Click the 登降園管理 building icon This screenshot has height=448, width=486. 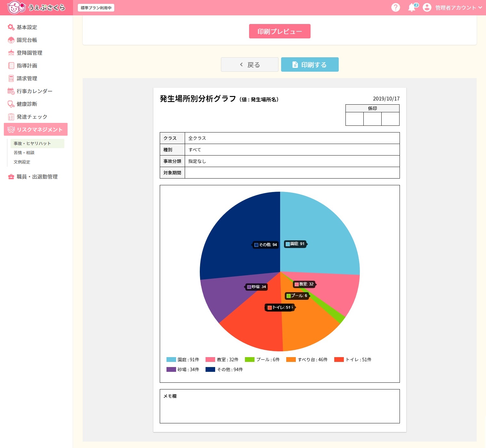[x=11, y=53]
